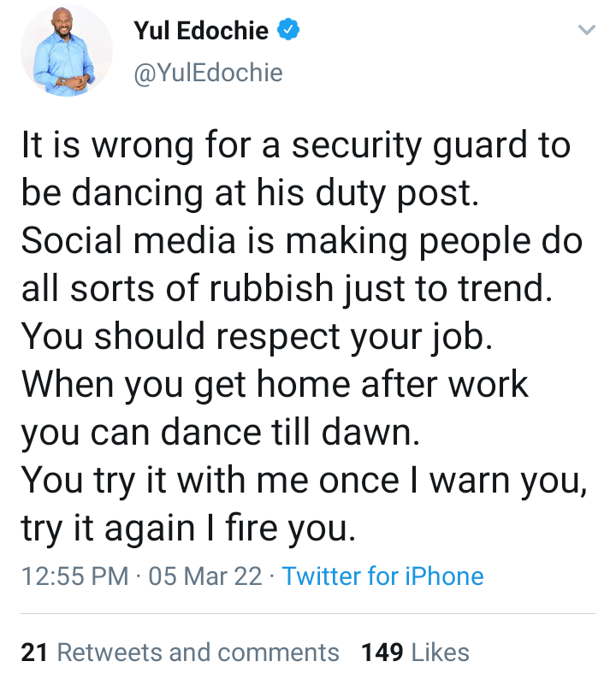Click the @YulEdochie handle

208,74
